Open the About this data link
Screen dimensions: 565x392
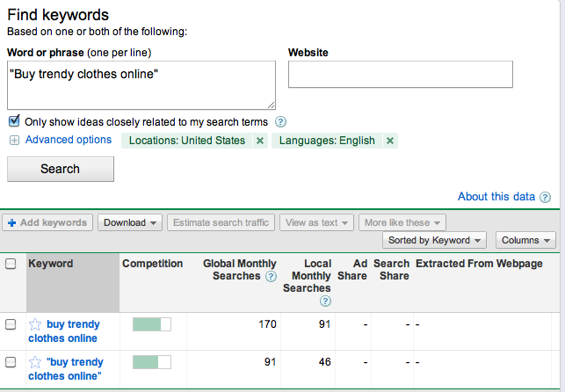(496, 197)
